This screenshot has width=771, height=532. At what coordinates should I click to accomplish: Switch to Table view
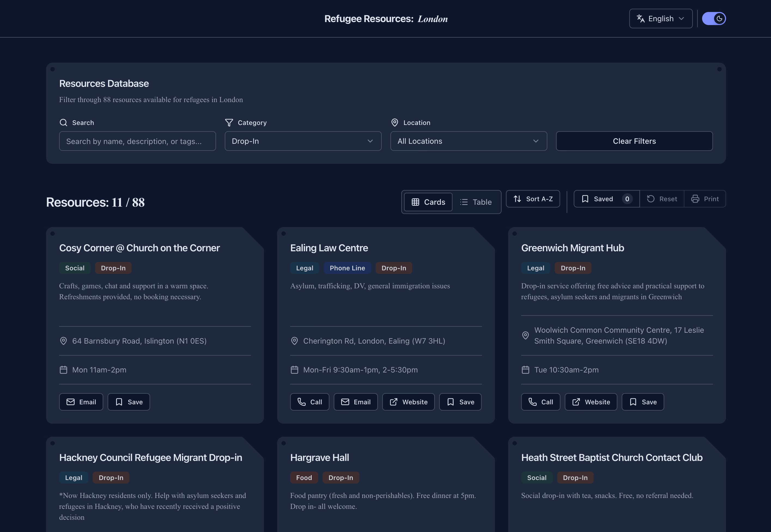(x=476, y=202)
